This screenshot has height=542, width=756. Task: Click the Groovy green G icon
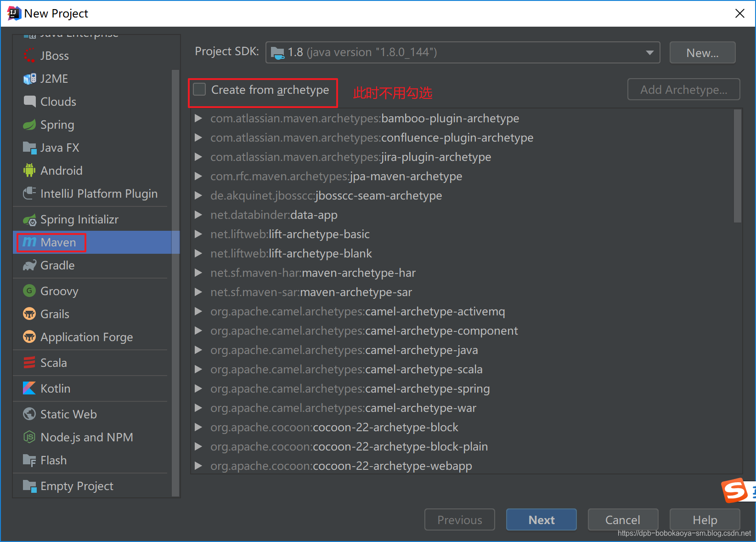point(29,291)
